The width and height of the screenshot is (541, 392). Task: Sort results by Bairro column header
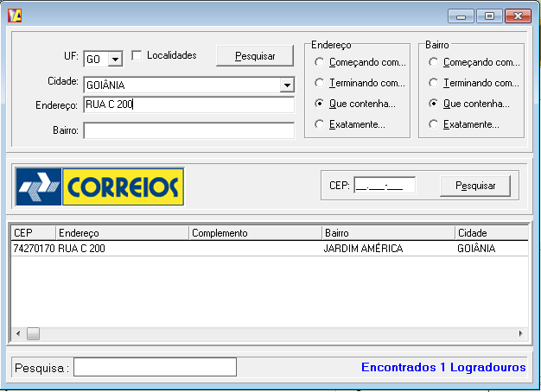[x=387, y=233]
